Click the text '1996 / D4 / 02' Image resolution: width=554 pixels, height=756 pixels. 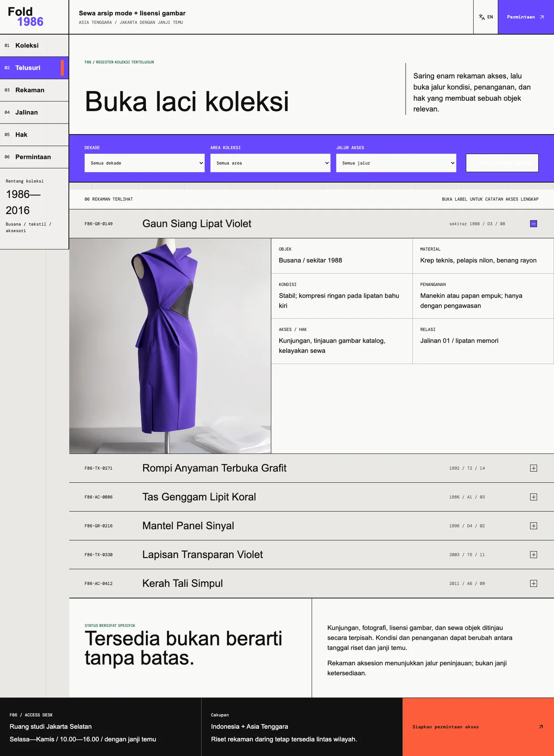click(x=467, y=526)
